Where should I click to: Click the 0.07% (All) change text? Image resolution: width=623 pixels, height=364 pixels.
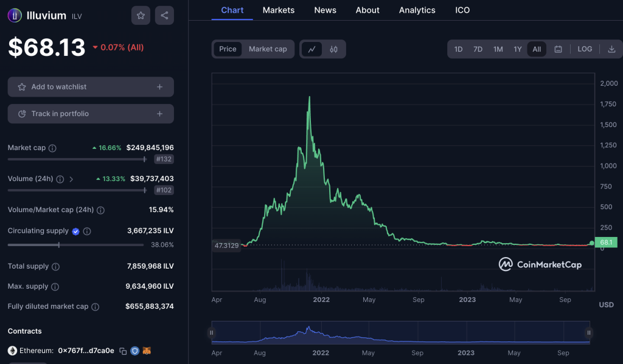tap(122, 47)
